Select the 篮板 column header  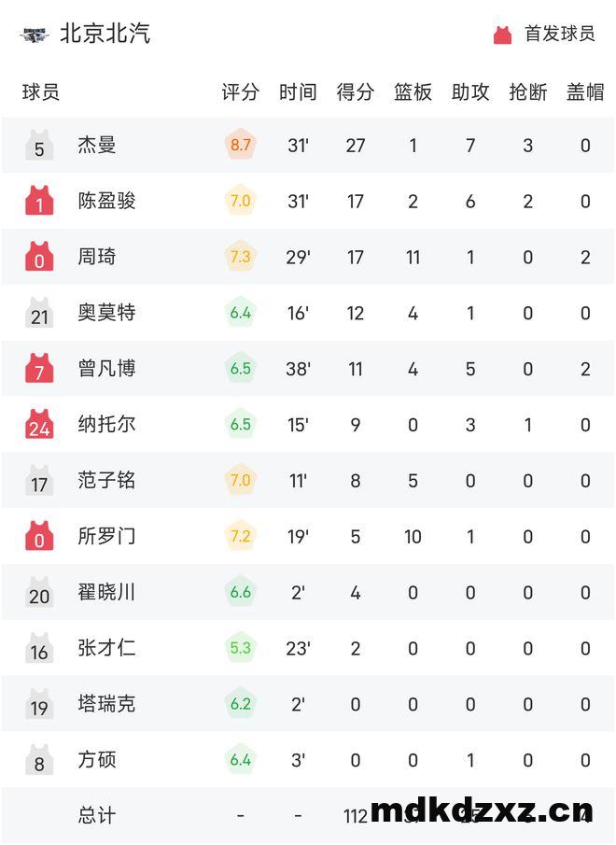413,92
